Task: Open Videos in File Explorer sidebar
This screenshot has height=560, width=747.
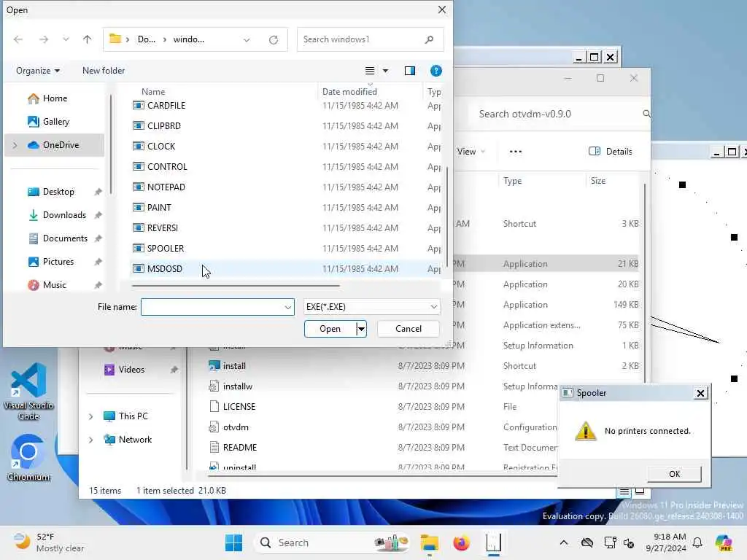Action: click(x=124, y=370)
